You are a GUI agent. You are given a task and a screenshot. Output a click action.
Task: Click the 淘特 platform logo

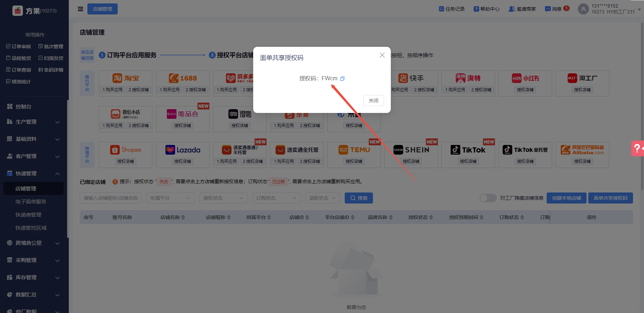click(468, 78)
